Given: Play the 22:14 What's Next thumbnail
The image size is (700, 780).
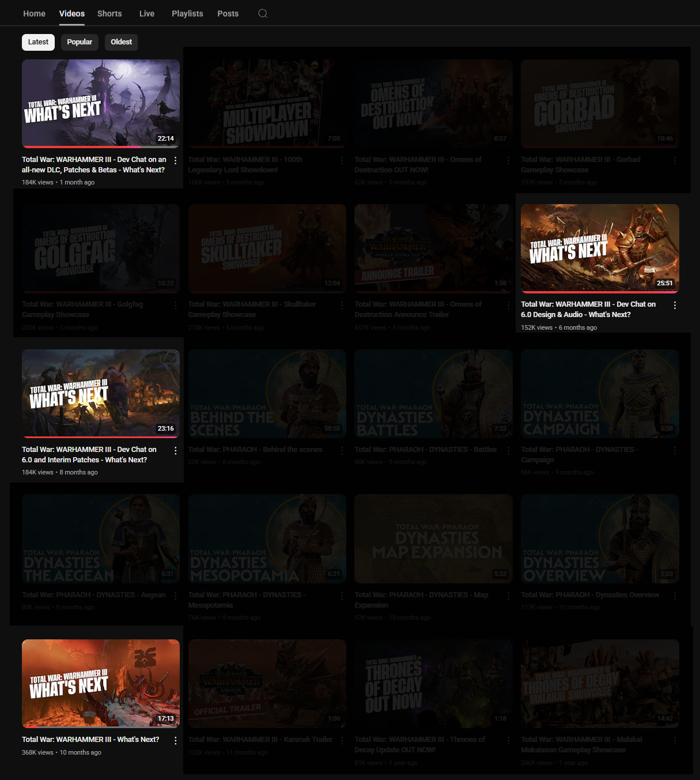Looking at the screenshot, I should point(101,104).
